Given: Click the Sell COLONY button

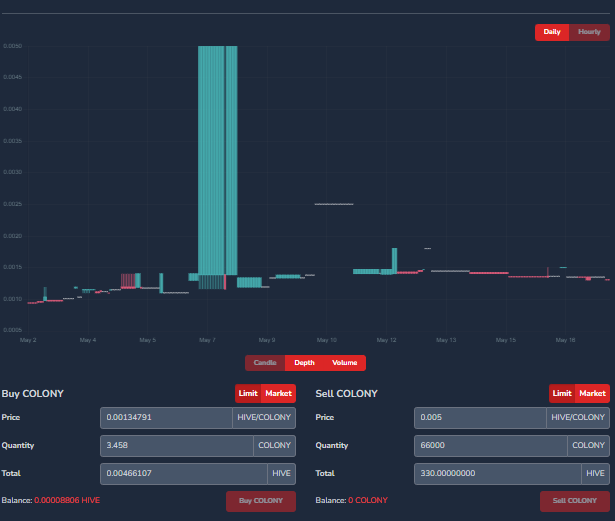Looking at the screenshot, I should coord(575,501).
